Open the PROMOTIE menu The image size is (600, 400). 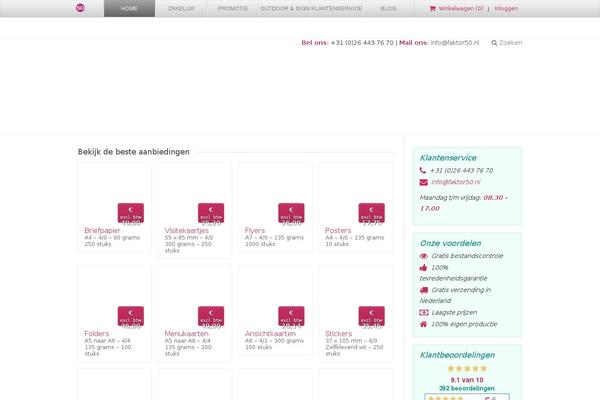[233, 8]
